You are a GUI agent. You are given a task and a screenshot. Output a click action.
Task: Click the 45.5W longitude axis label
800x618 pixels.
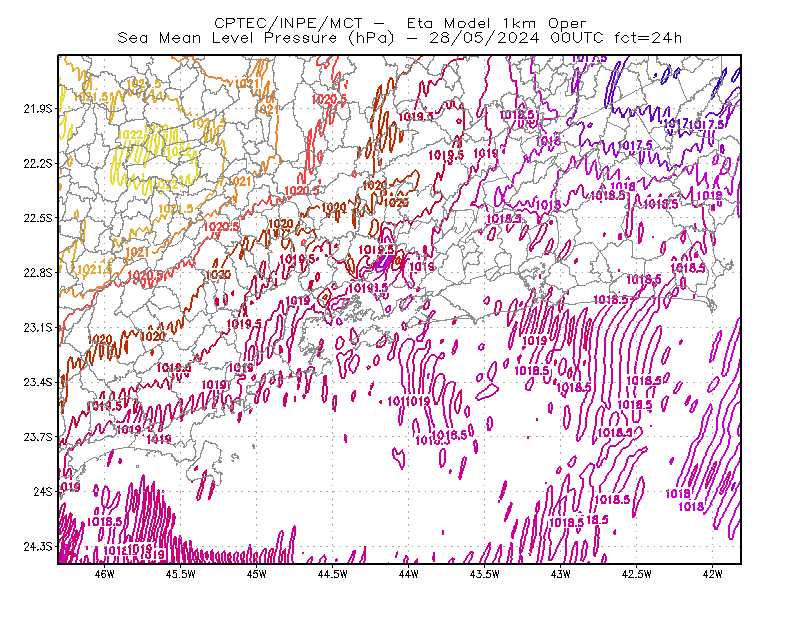(x=181, y=574)
